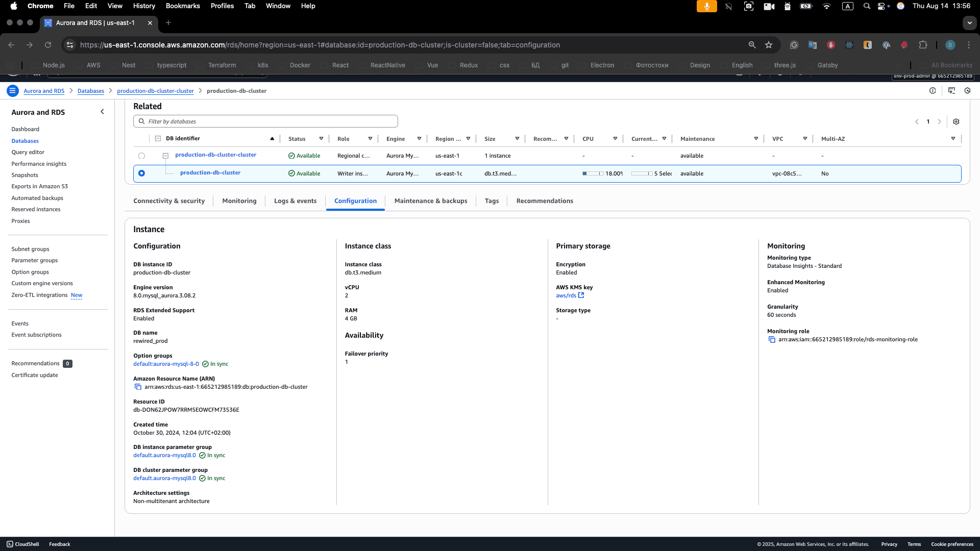
Task: Collapse the Aurora and RDS sidebar panel
Action: 102,111
